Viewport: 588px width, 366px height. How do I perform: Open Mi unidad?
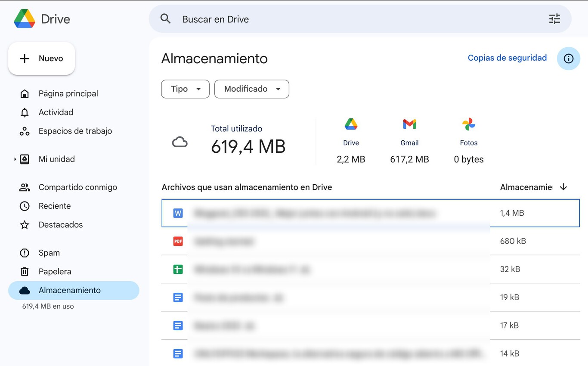[57, 159]
